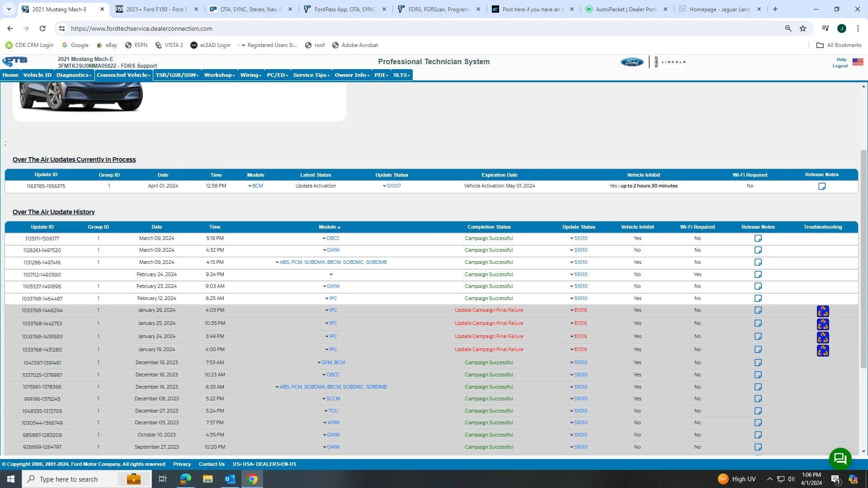Open Vehicle ID menu item
This screenshot has height=488, width=868.
pos(38,75)
